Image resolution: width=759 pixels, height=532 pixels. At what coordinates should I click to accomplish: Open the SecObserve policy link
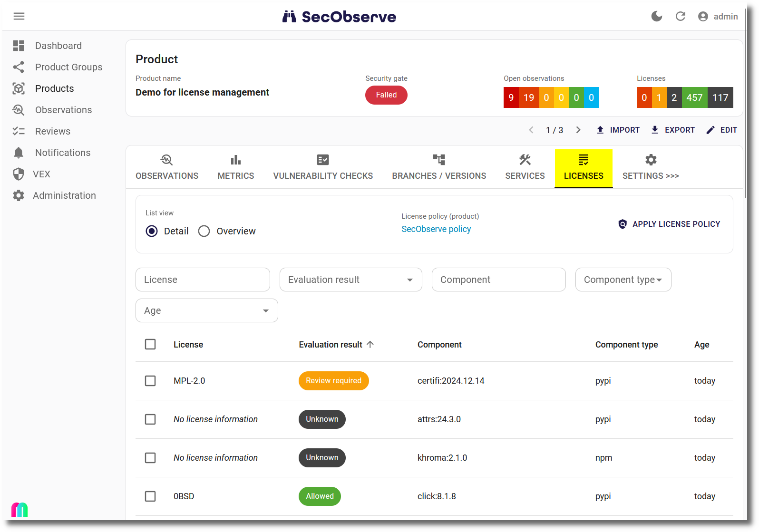tap(436, 229)
